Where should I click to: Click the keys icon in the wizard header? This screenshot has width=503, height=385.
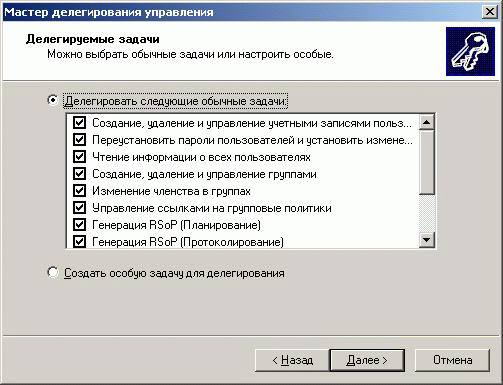tap(470, 52)
